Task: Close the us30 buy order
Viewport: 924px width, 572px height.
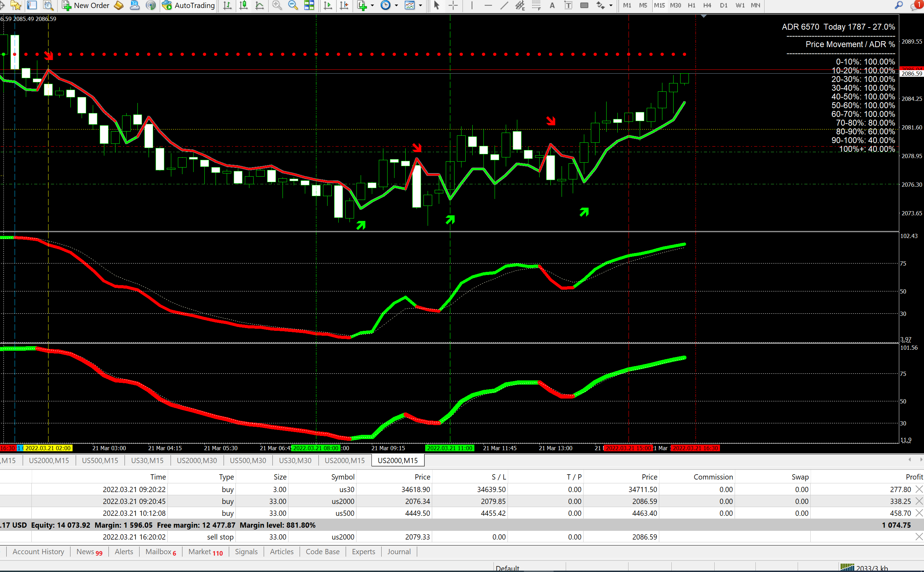Action: pyautogui.click(x=919, y=489)
